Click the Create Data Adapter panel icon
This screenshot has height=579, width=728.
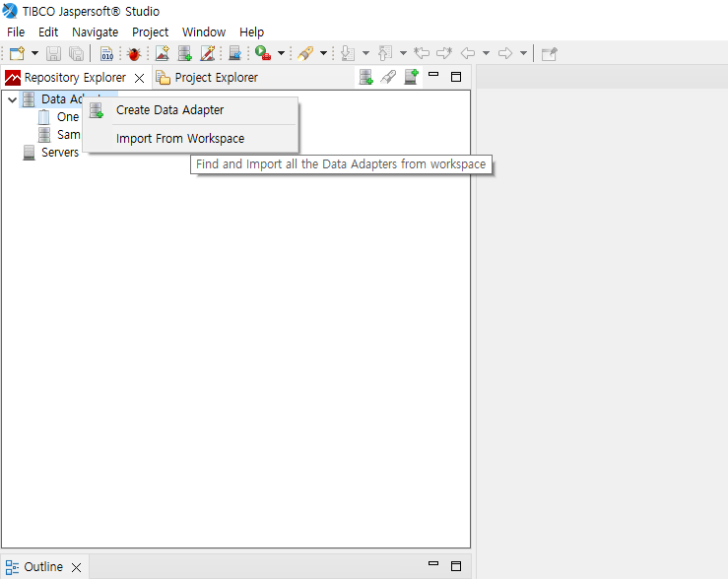[x=365, y=77]
